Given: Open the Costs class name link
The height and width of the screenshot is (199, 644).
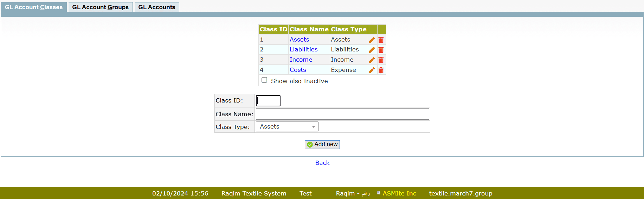Looking at the screenshot, I should (298, 70).
